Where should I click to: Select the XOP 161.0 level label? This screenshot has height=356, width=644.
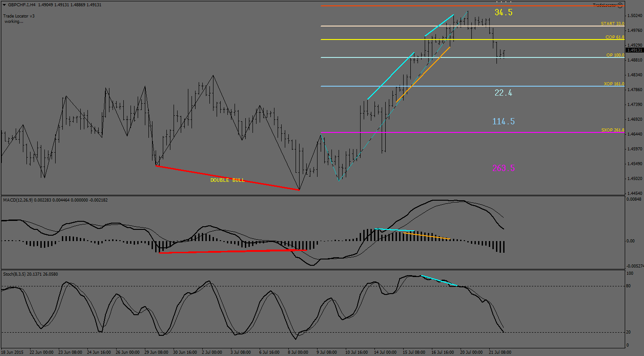click(614, 84)
